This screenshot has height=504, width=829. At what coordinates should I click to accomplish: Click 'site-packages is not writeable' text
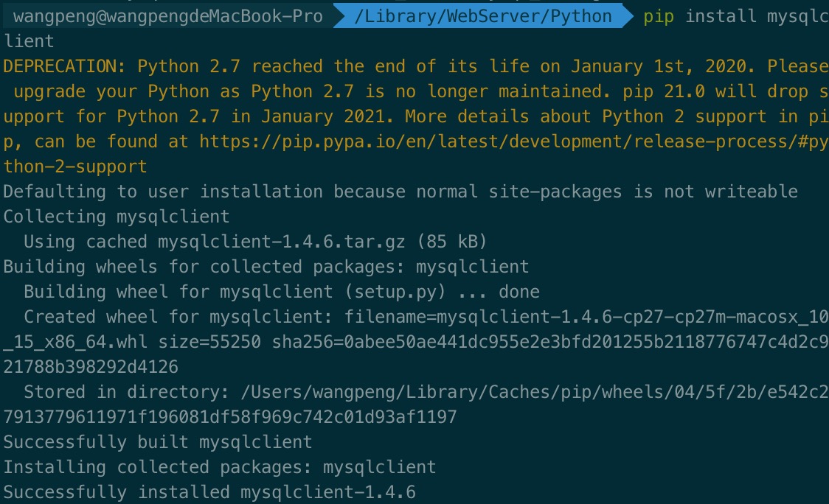pos(643,192)
